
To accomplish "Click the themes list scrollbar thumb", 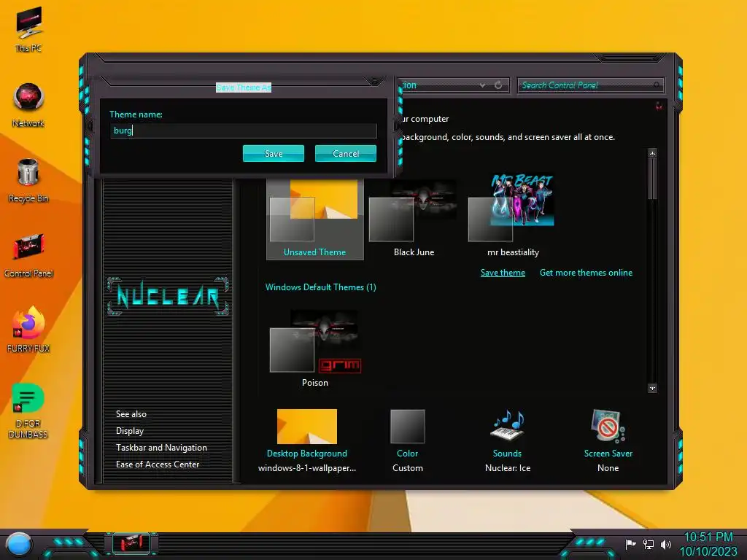I will 652,179.
